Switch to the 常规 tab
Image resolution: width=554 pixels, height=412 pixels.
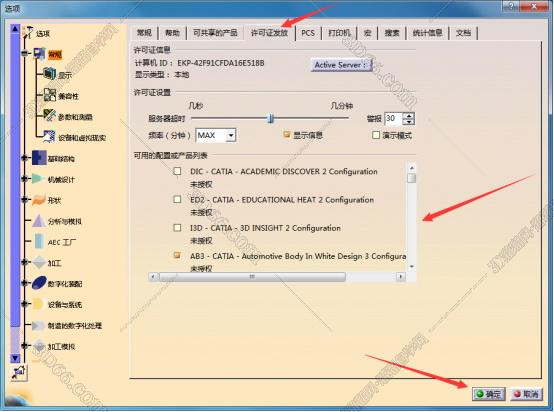coord(144,33)
